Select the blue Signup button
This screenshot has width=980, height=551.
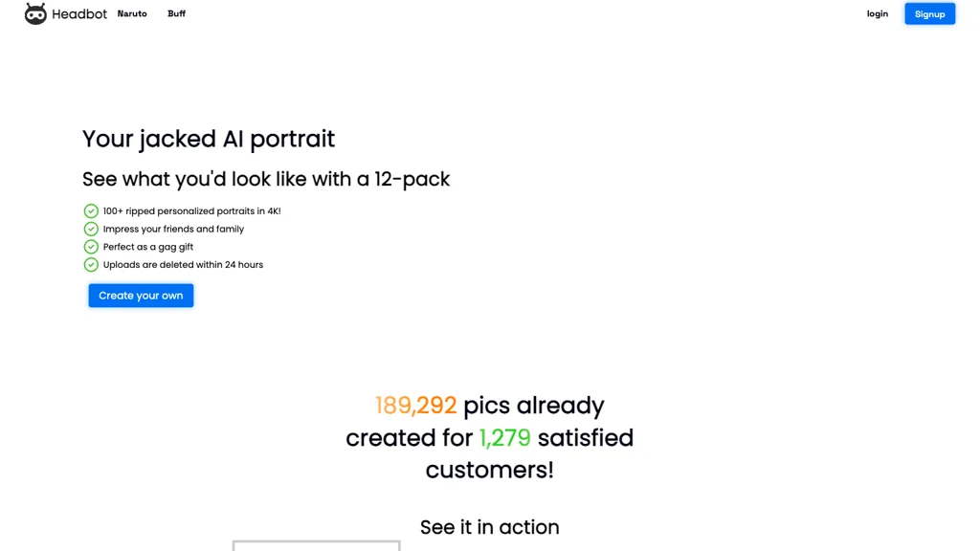[x=930, y=13]
